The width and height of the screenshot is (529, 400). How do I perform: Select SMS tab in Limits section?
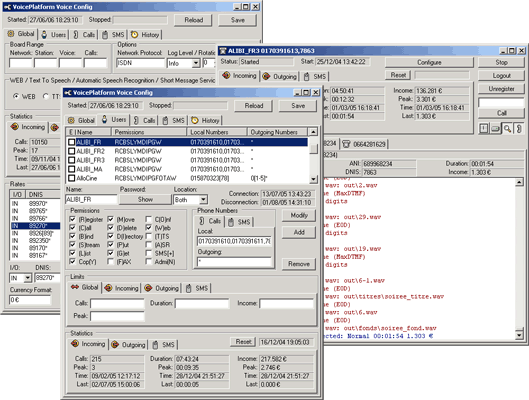[x=197, y=288]
